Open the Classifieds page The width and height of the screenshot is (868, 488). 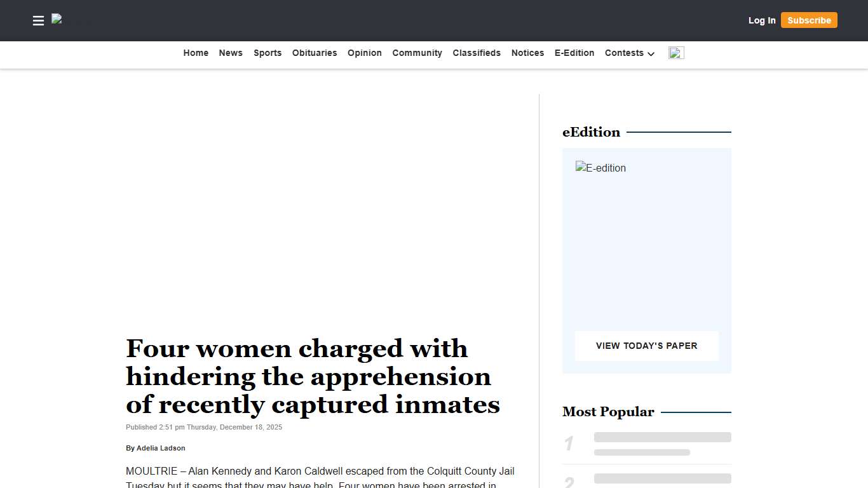pos(477,53)
